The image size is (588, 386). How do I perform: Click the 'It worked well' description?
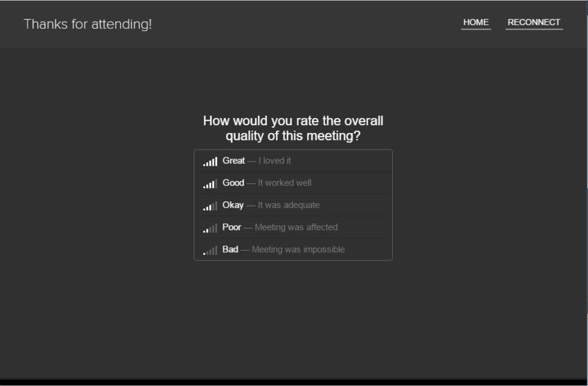[284, 183]
